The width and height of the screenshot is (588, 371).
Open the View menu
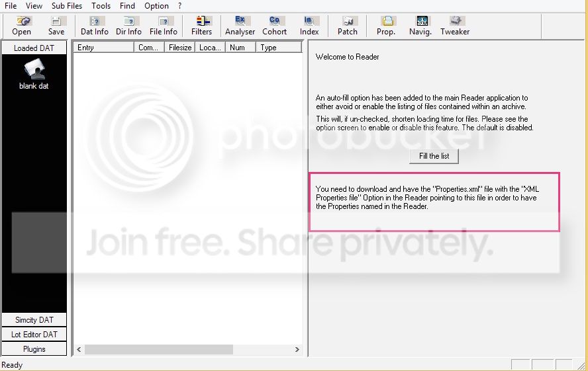[x=34, y=6]
